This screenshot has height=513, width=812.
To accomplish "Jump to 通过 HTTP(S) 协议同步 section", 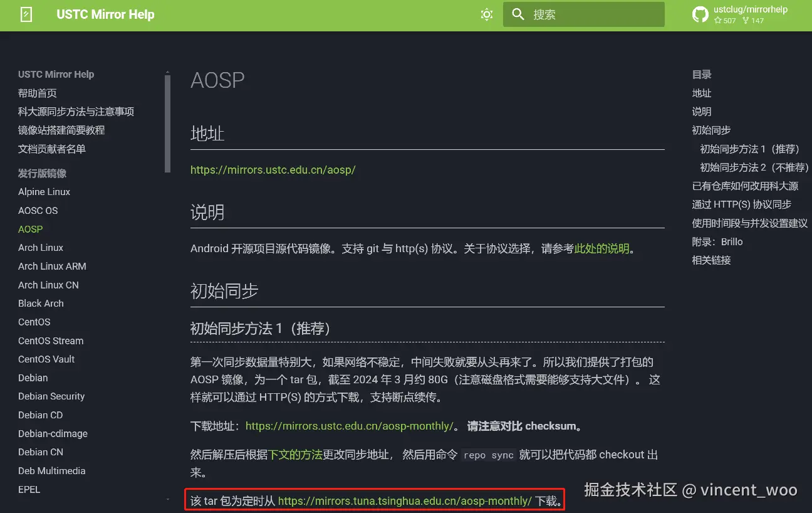I will [x=742, y=204].
